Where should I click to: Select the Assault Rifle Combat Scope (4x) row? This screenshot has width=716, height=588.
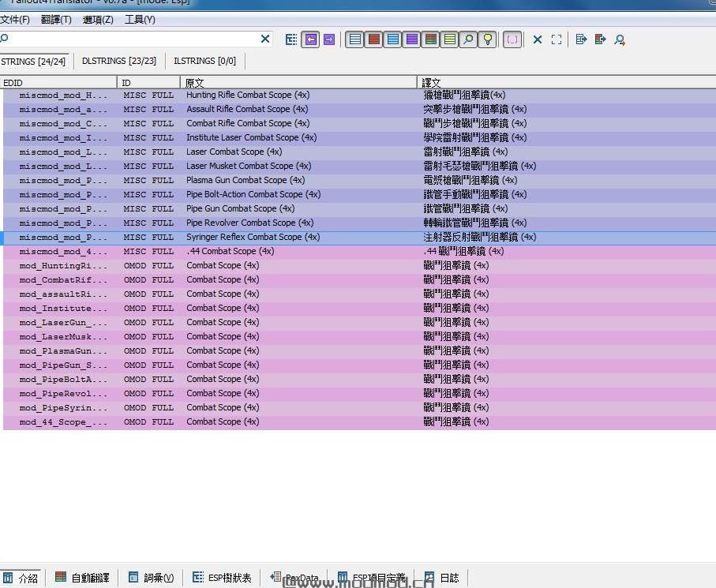click(359, 109)
